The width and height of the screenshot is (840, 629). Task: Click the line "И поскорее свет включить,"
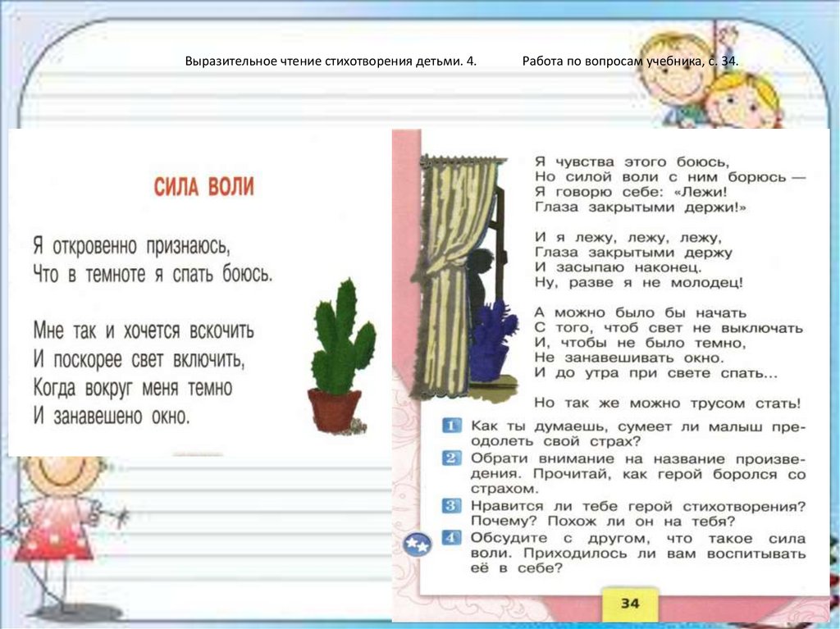tap(139, 359)
